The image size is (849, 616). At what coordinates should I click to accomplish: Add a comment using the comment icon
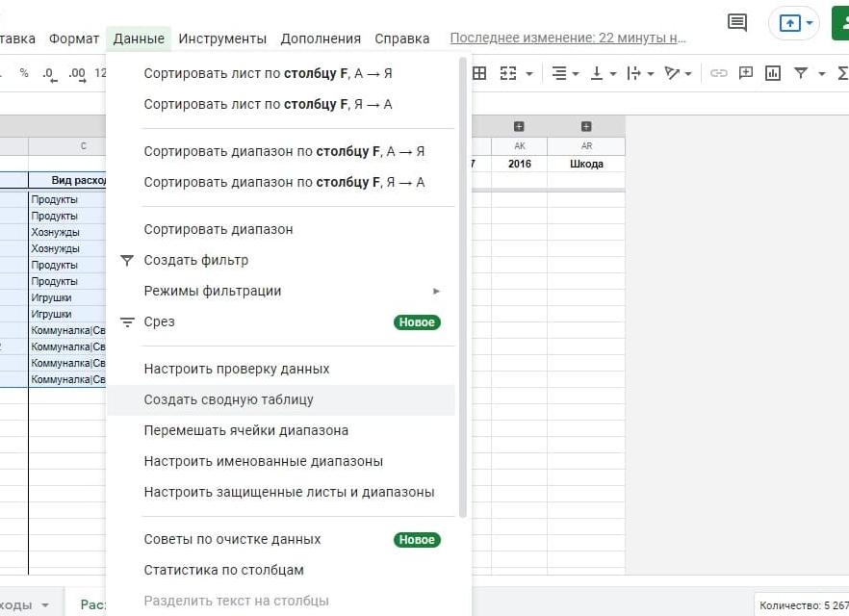click(747, 73)
